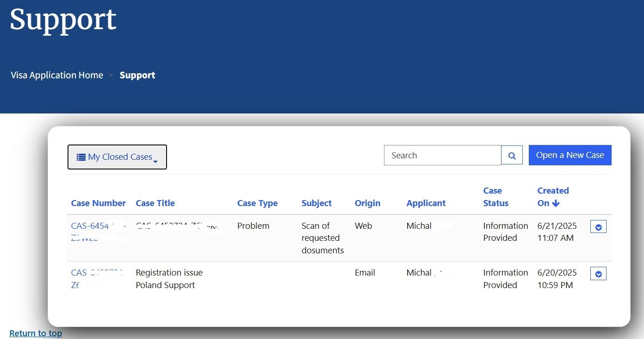Click the Open a New Case button
The width and height of the screenshot is (644, 339).
tap(570, 155)
